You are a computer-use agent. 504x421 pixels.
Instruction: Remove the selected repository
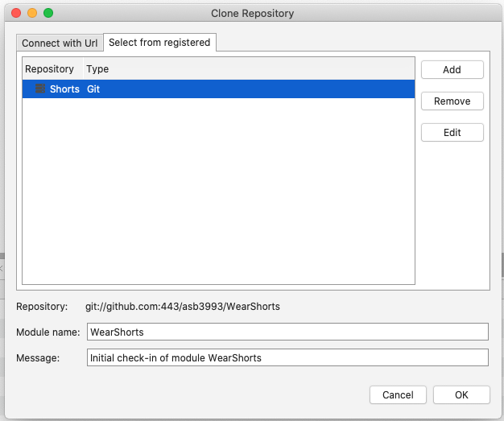click(452, 101)
